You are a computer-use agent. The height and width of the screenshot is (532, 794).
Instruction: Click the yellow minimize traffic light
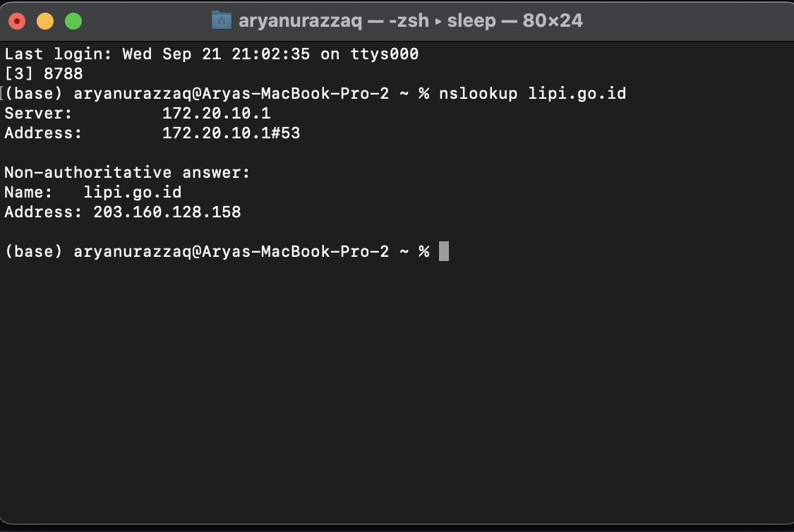pos(44,21)
